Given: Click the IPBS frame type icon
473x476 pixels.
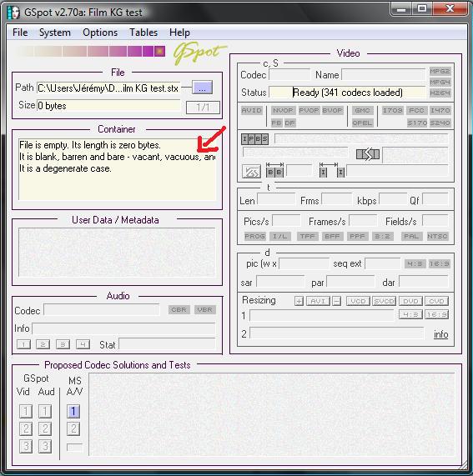Looking at the screenshot, I should pos(254,139).
